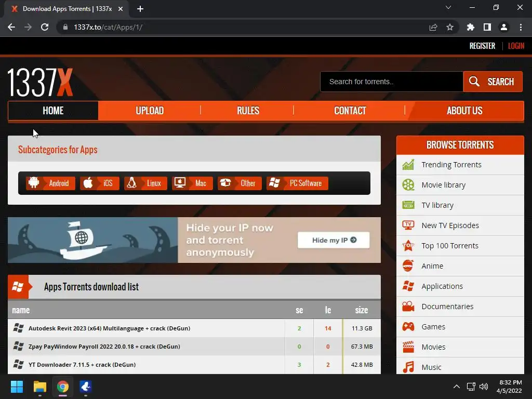This screenshot has width=532, height=399.
Task: Click the Search for torrents input field
Action: tap(392, 82)
